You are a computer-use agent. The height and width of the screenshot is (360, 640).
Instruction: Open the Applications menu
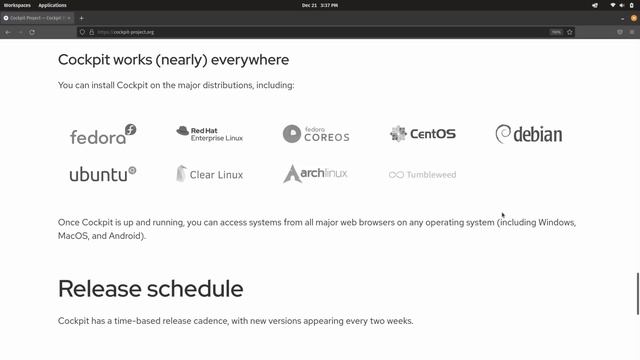pos(52,5)
